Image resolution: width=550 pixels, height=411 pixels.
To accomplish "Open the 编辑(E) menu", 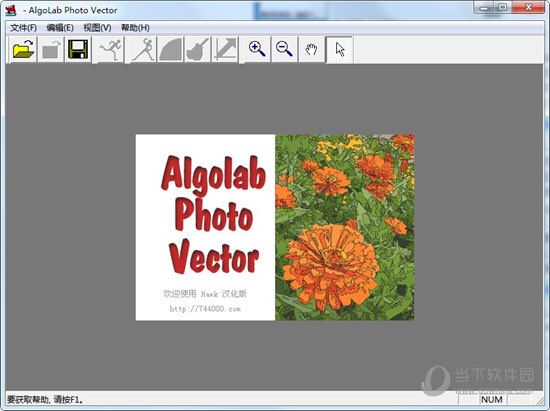I will click(x=60, y=28).
